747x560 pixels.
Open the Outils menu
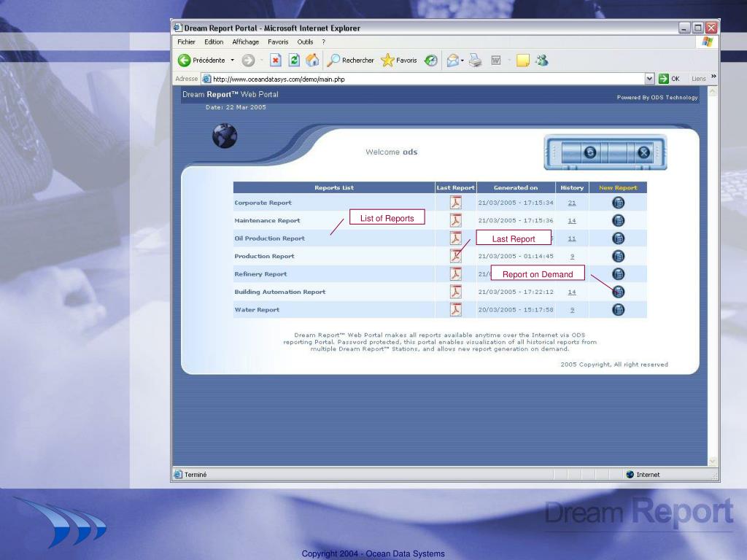point(305,42)
